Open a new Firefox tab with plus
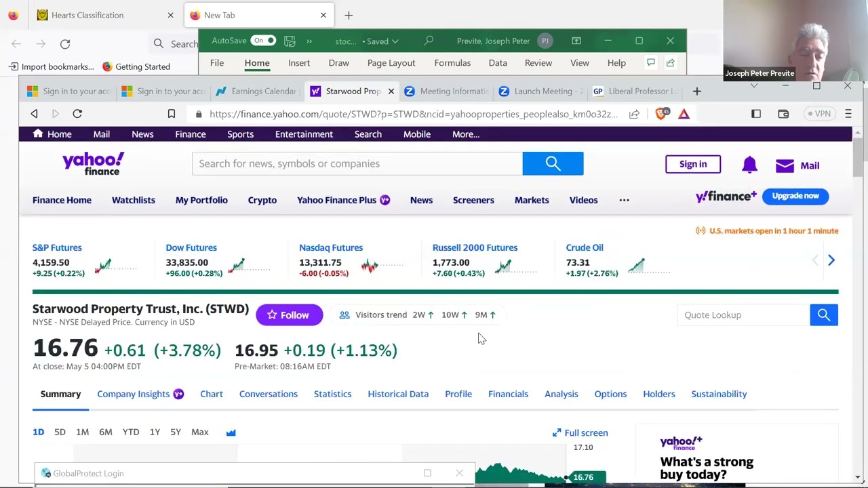This screenshot has width=868, height=488. pyautogui.click(x=349, y=15)
